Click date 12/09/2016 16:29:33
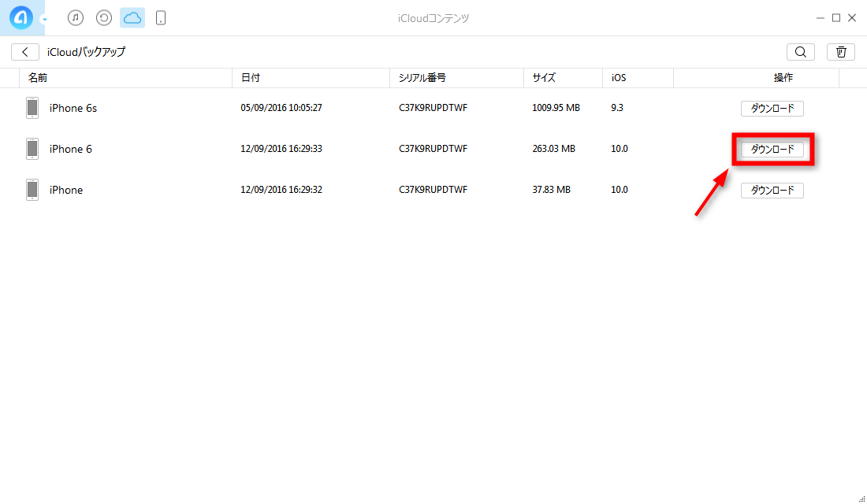 pos(281,149)
